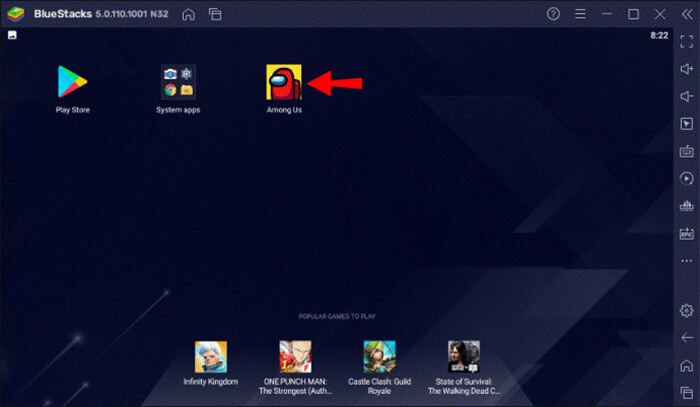
Task: Open the sidebar icon below the macro recorder
Action: [687, 206]
